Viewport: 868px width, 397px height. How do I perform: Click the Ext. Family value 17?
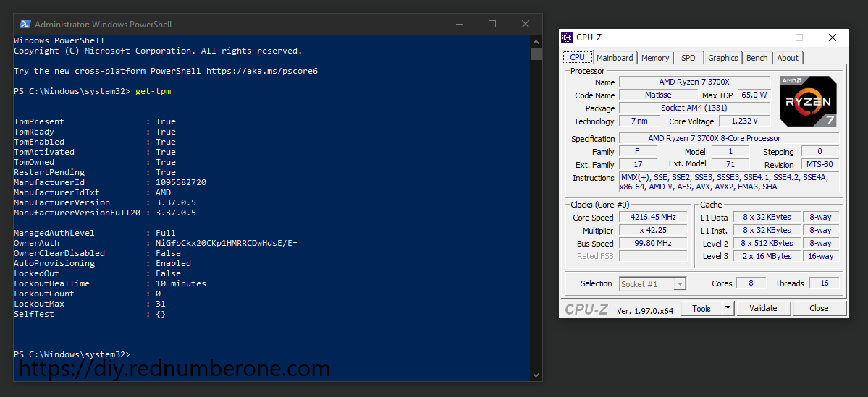[638, 164]
